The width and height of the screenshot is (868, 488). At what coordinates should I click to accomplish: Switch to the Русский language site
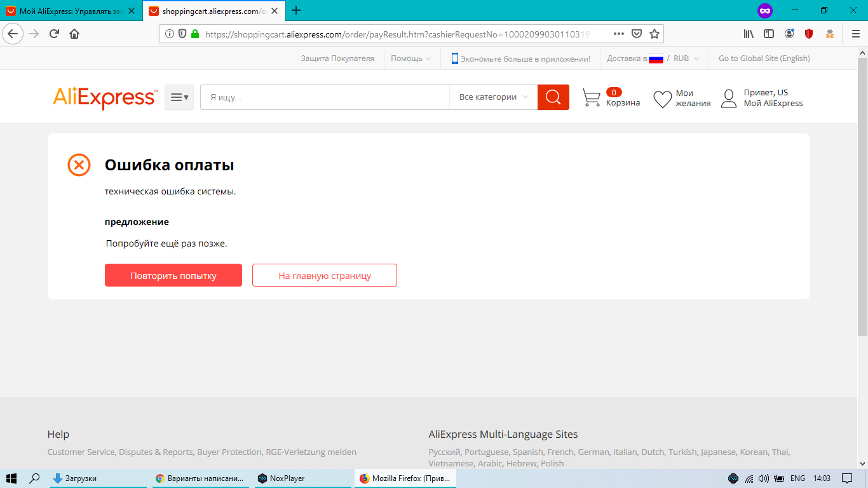point(444,452)
